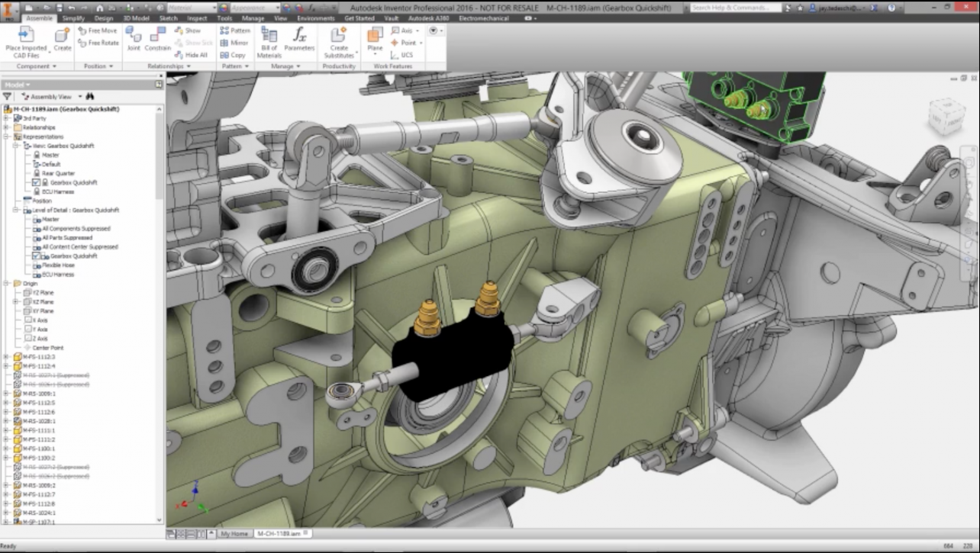This screenshot has height=553, width=980.
Task: Open the Parameters dialog
Action: [298, 40]
